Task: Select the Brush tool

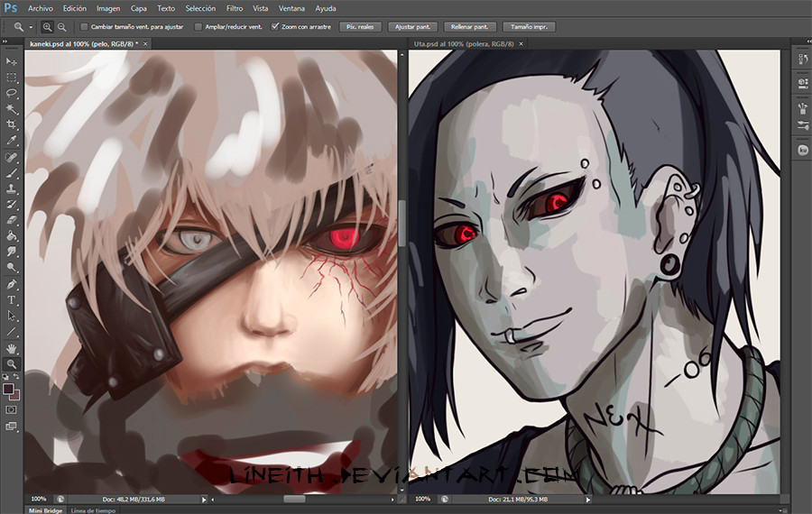Action: pos(12,173)
